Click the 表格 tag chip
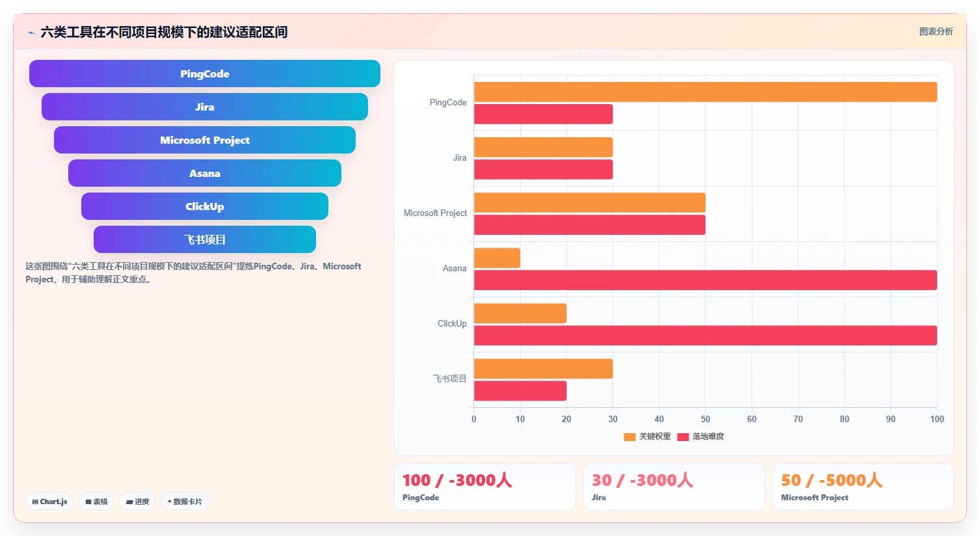 (x=96, y=502)
